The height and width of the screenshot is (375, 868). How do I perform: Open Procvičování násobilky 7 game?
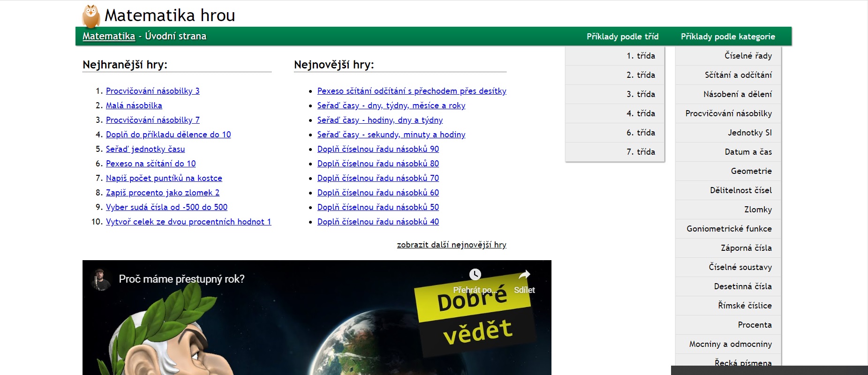(153, 120)
